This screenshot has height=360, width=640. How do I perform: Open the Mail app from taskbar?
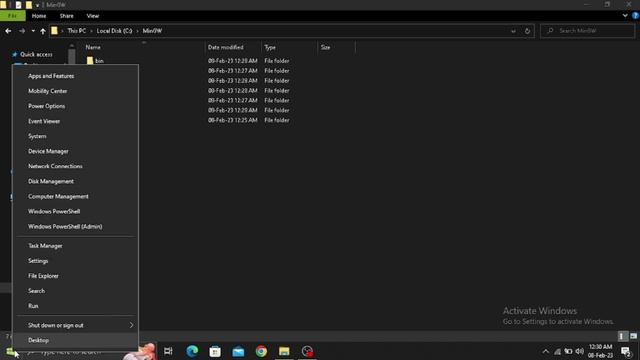[238, 351]
